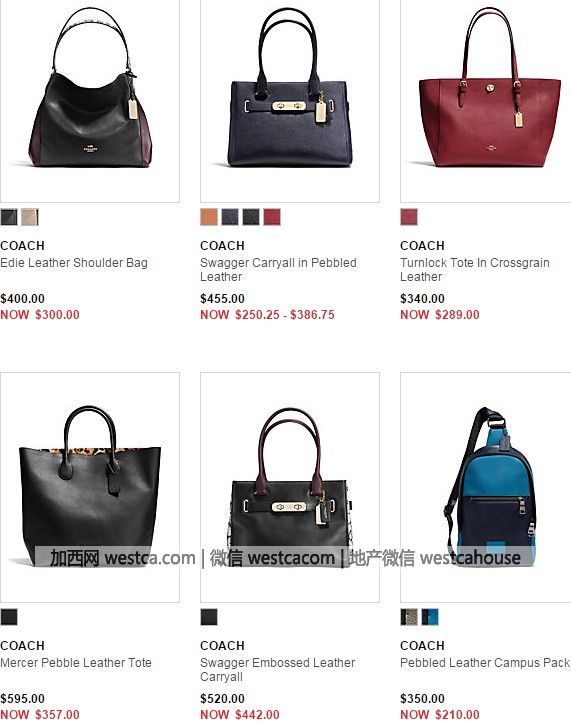Open blue Campus Pack product image
The image size is (571, 728).
pyautogui.click(x=486, y=487)
